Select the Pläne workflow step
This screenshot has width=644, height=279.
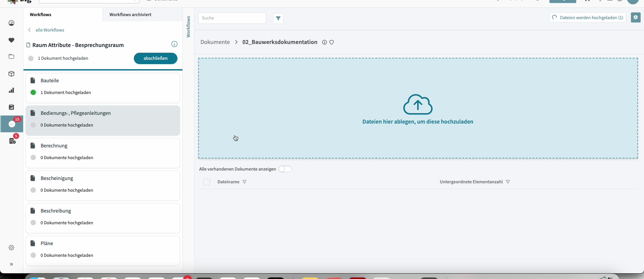(x=103, y=251)
